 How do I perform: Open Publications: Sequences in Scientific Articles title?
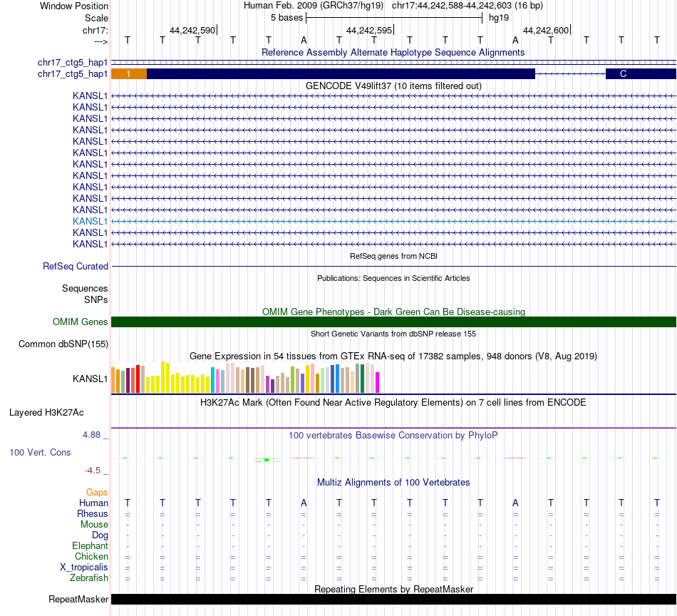point(393,278)
